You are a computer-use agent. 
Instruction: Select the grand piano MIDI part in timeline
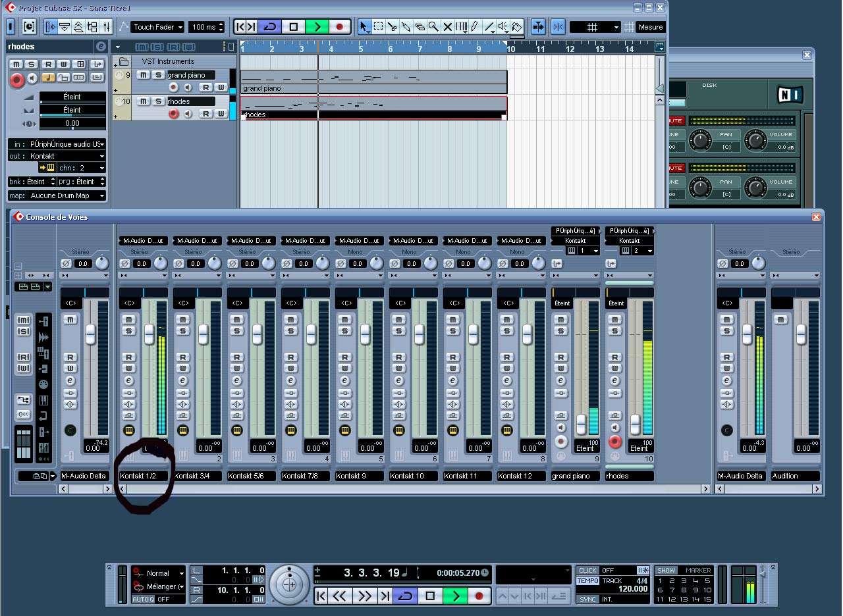tap(373, 82)
